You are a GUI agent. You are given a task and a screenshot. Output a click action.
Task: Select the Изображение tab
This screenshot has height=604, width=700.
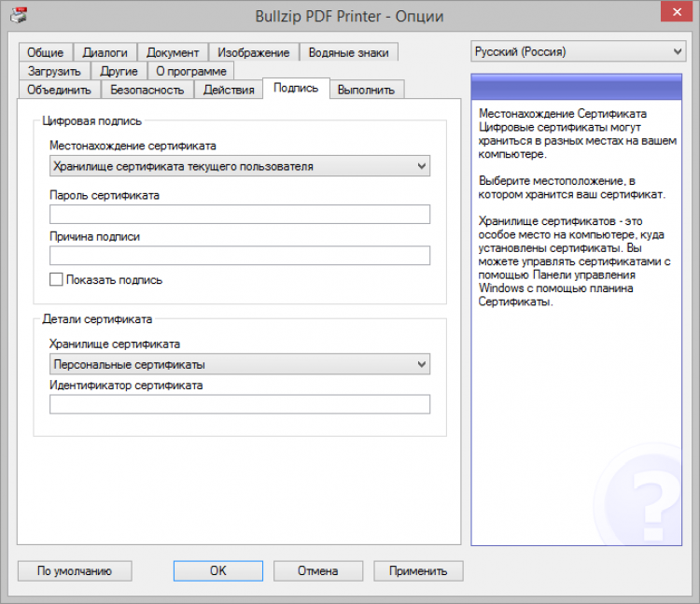[x=254, y=52]
